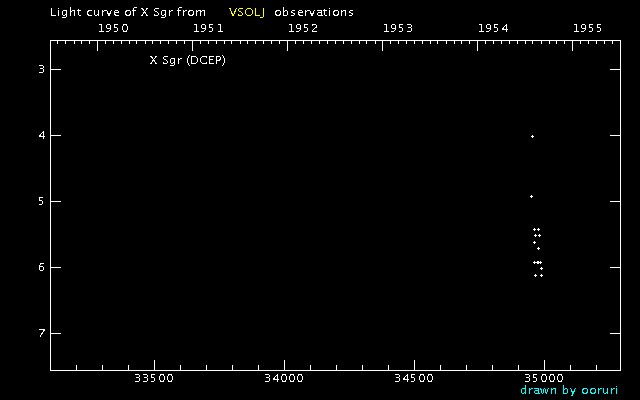Image resolution: width=640 pixels, height=400 pixels.
Task: Select the 1952 year label
Action: point(303,29)
